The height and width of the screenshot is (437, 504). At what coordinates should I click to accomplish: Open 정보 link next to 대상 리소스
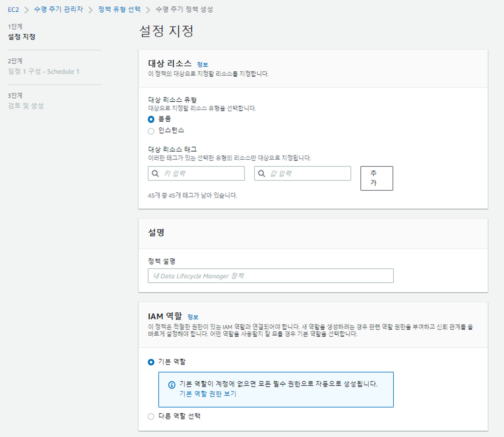[202, 65]
